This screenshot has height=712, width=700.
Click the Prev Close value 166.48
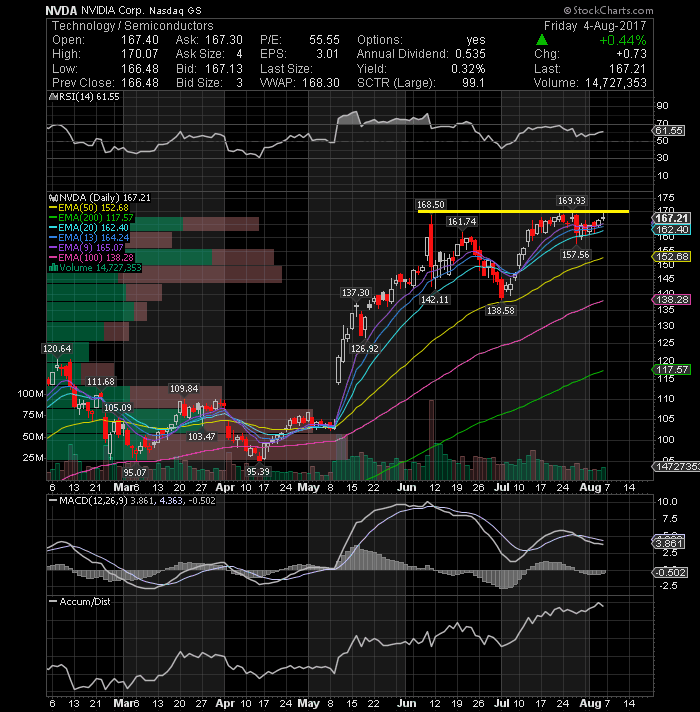pyautogui.click(x=139, y=83)
